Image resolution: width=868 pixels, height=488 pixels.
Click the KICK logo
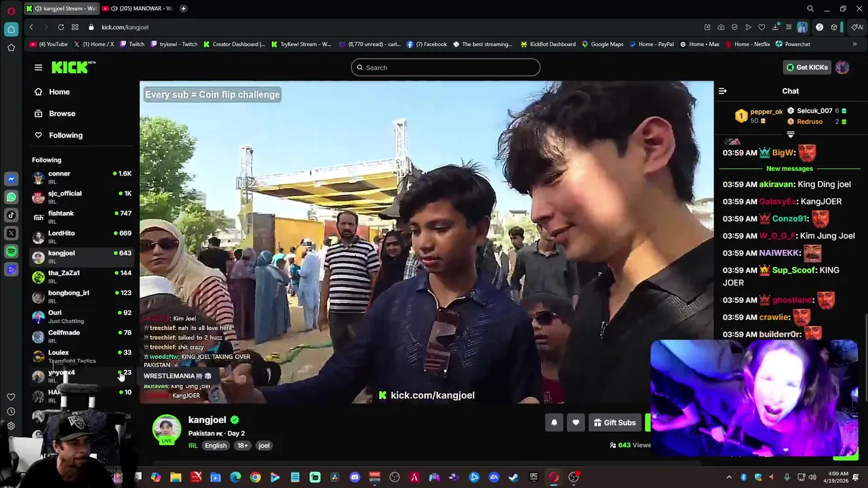point(73,67)
